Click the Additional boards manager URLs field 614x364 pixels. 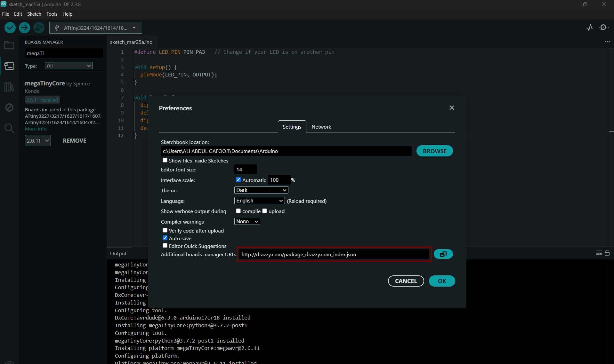click(x=334, y=254)
